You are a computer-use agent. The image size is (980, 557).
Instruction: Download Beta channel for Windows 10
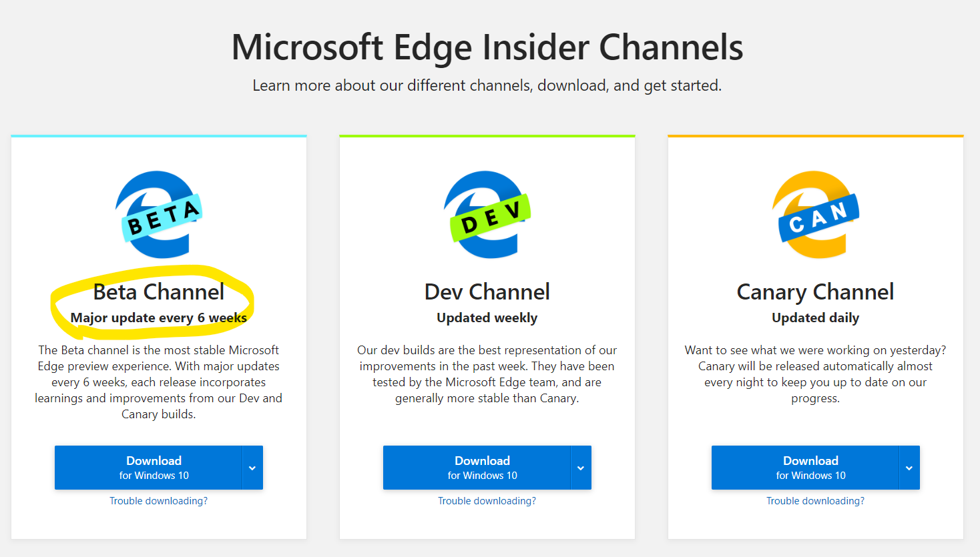pos(148,468)
